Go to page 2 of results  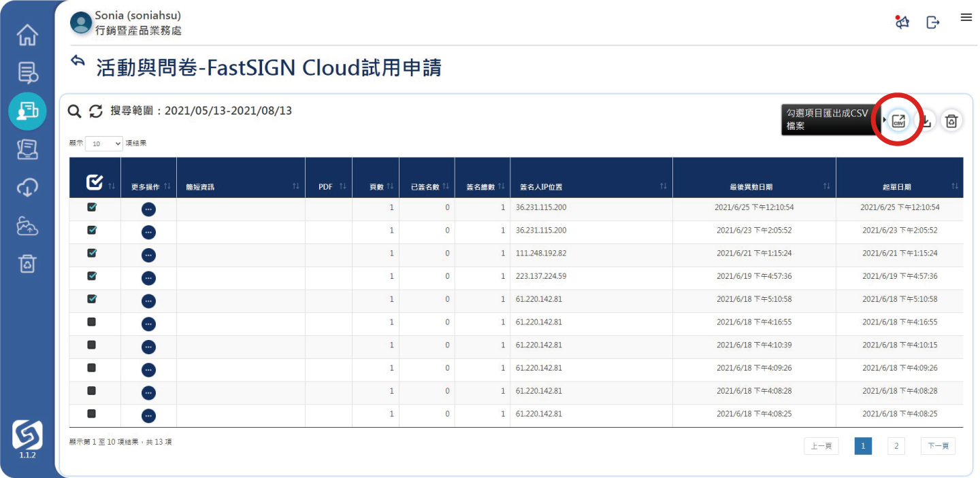click(896, 446)
